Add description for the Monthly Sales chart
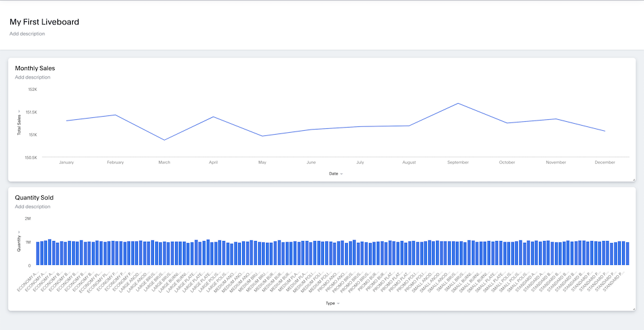The width and height of the screenshot is (644, 330). [x=33, y=77]
